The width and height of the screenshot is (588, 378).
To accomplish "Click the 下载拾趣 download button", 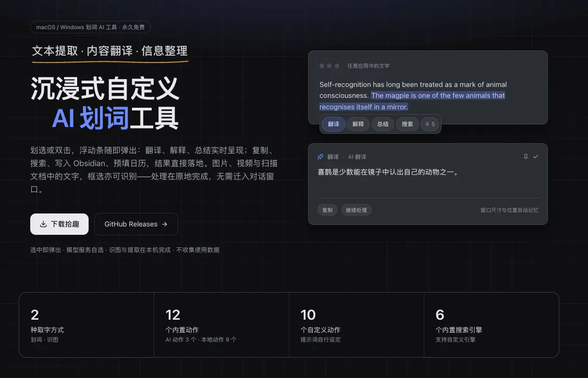I will [59, 224].
